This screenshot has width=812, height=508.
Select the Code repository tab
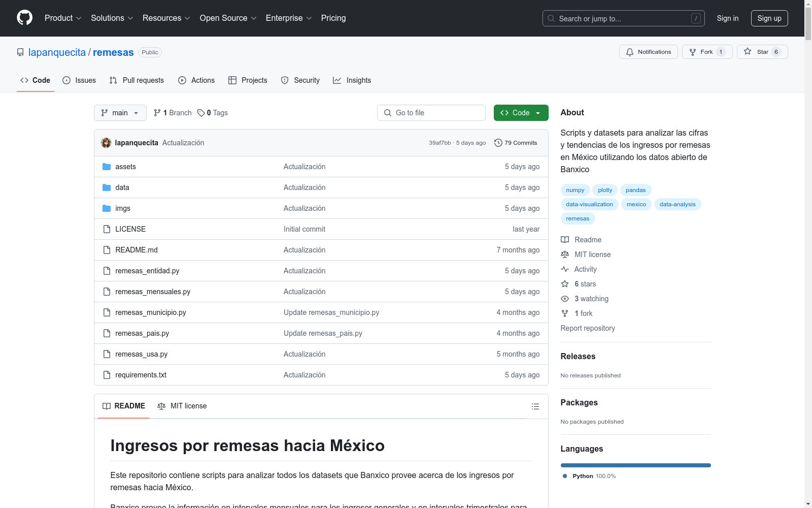point(36,80)
